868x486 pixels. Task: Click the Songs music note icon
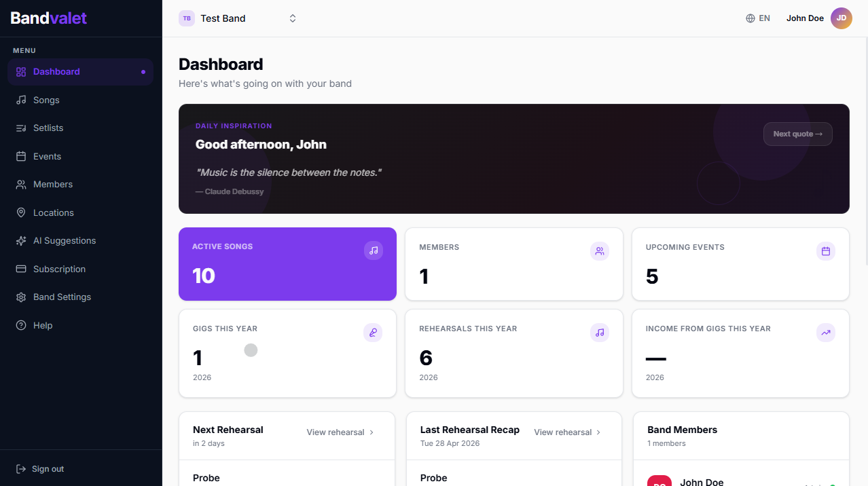pyautogui.click(x=21, y=100)
